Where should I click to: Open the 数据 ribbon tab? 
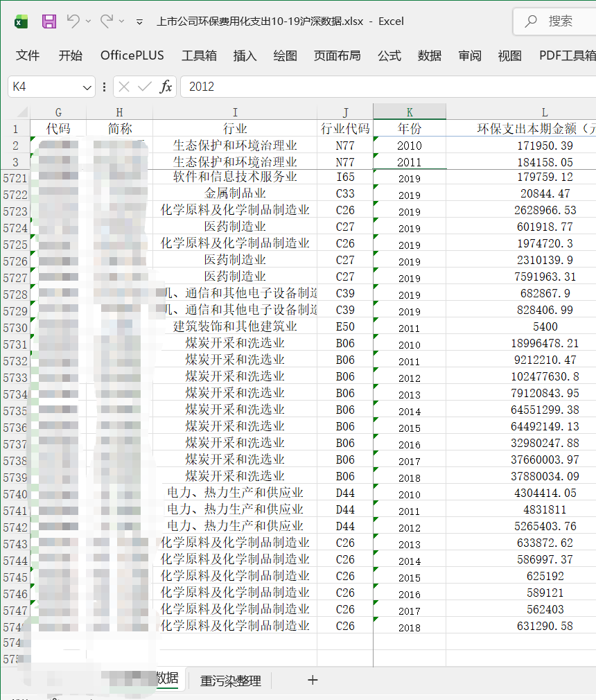[430, 55]
